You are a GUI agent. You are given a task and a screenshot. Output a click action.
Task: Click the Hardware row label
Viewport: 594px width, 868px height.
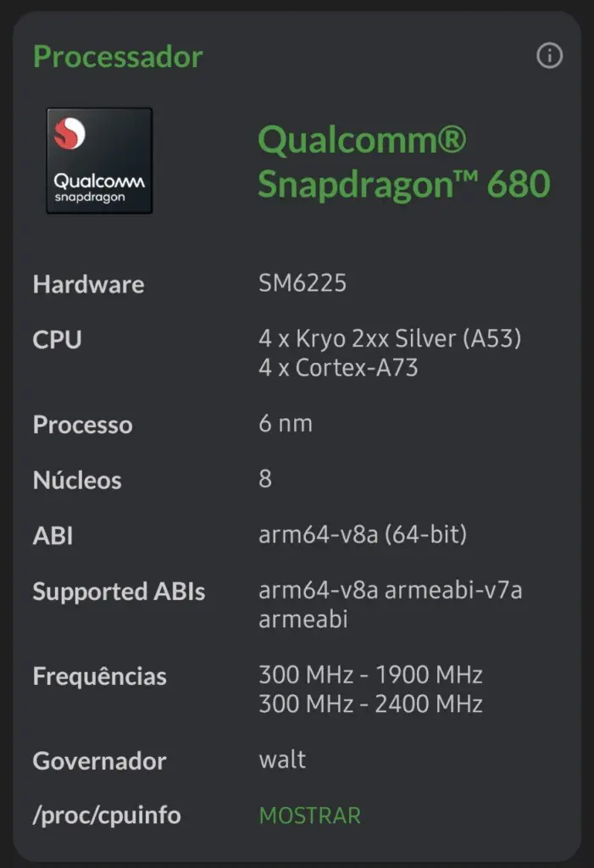click(x=87, y=284)
